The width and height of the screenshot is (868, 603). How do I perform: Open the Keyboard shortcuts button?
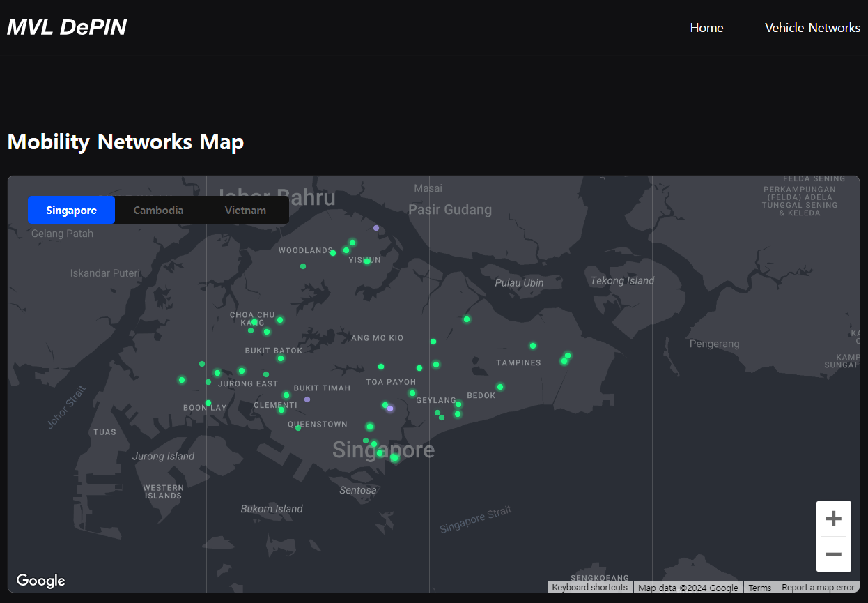tap(589, 587)
